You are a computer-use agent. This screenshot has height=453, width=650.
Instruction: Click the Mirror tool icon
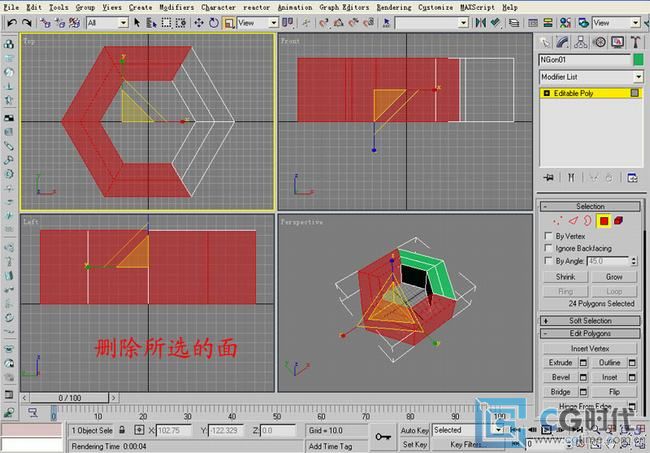480,22
